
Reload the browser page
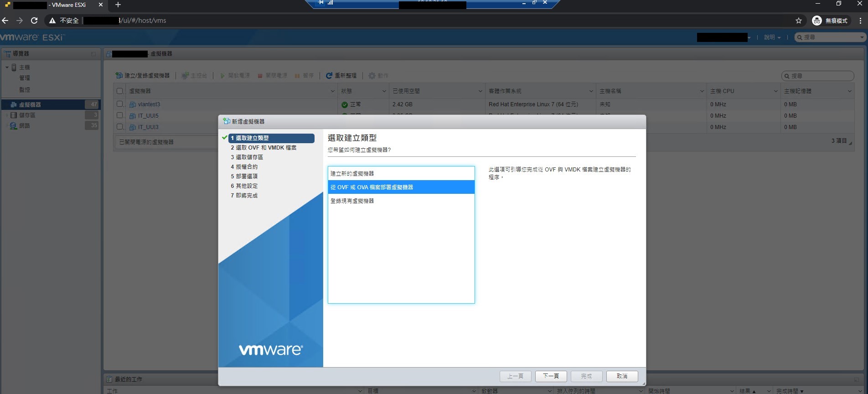tap(34, 21)
